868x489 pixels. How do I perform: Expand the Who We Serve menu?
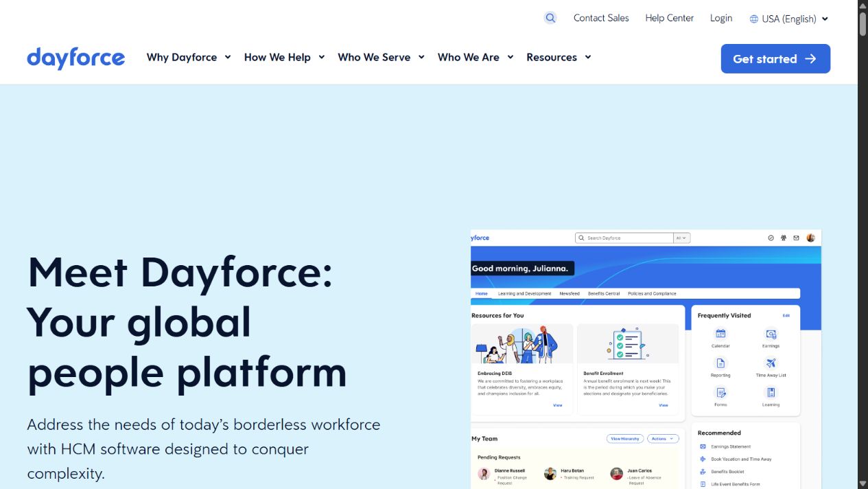point(381,58)
